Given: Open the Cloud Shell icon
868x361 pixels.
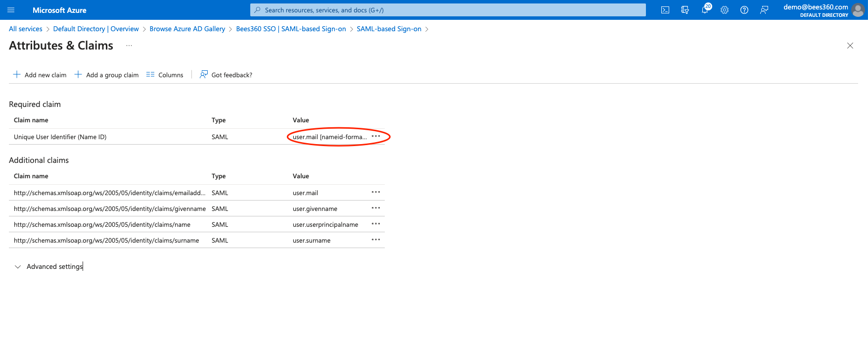Looking at the screenshot, I should point(665,10).
